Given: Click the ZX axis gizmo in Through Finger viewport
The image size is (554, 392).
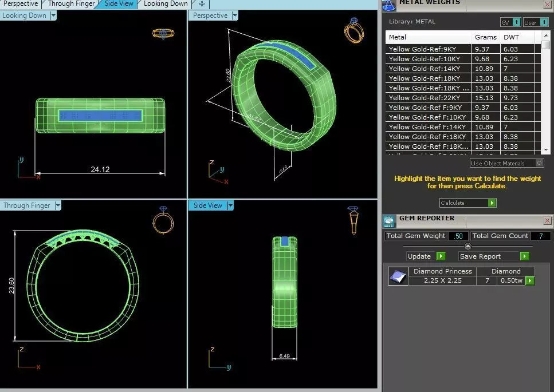Looking at the screenshot, I should [29, 358].
